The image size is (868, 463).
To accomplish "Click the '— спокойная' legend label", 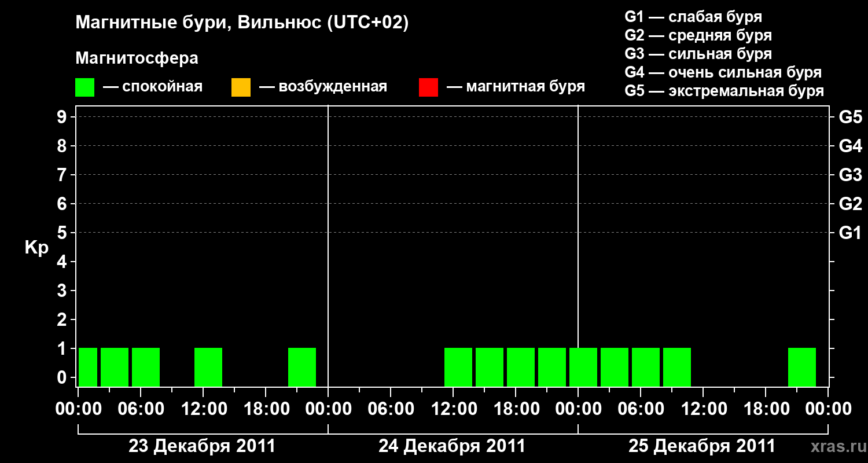I will (x=153, y=87).
